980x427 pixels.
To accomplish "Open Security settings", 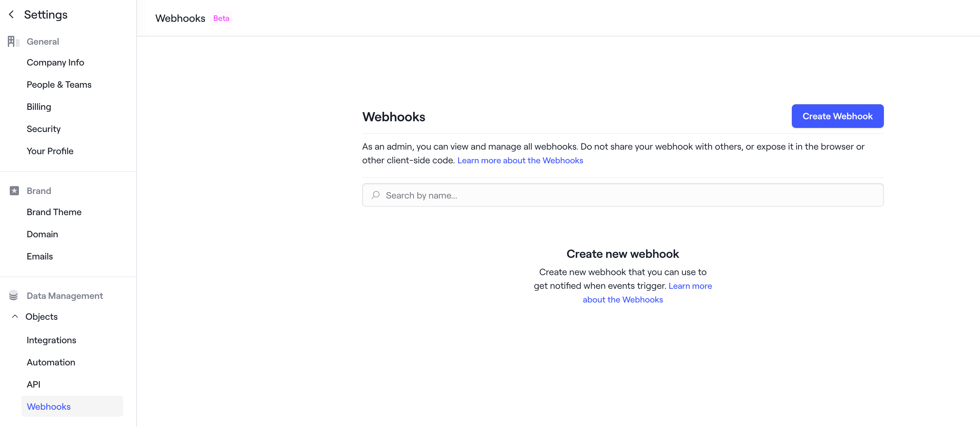I will point(43,128).
